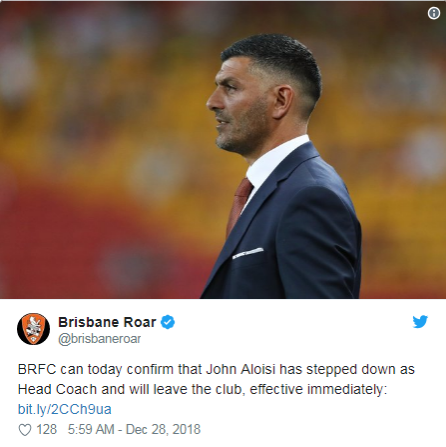Open the tweet's full timestamp line

point(134,429)
